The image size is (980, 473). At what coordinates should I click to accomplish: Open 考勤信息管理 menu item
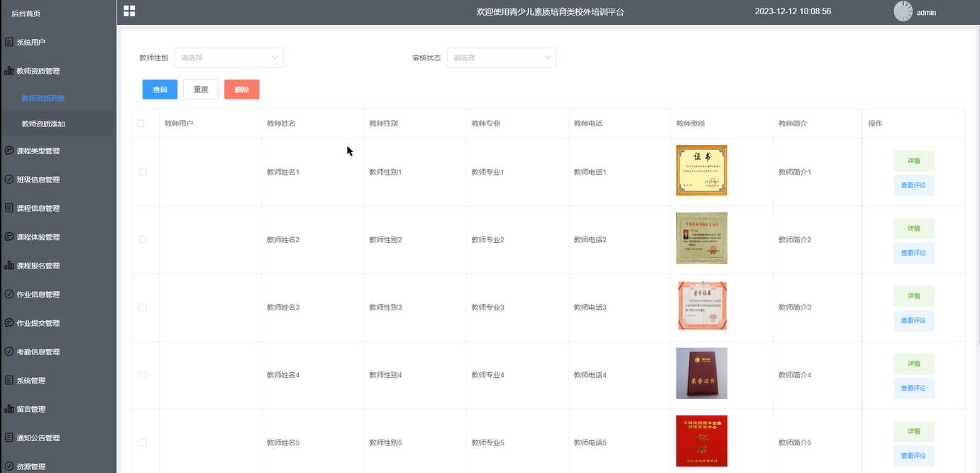pyautogui.click(x=58, y=352)
